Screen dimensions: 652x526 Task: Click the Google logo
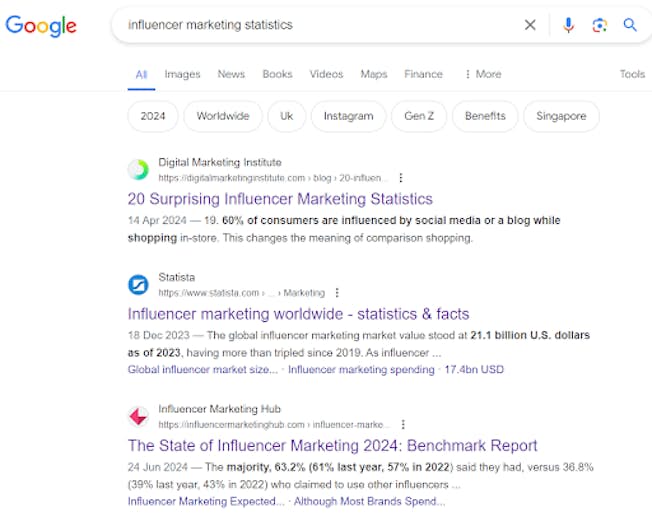point(41,26)
